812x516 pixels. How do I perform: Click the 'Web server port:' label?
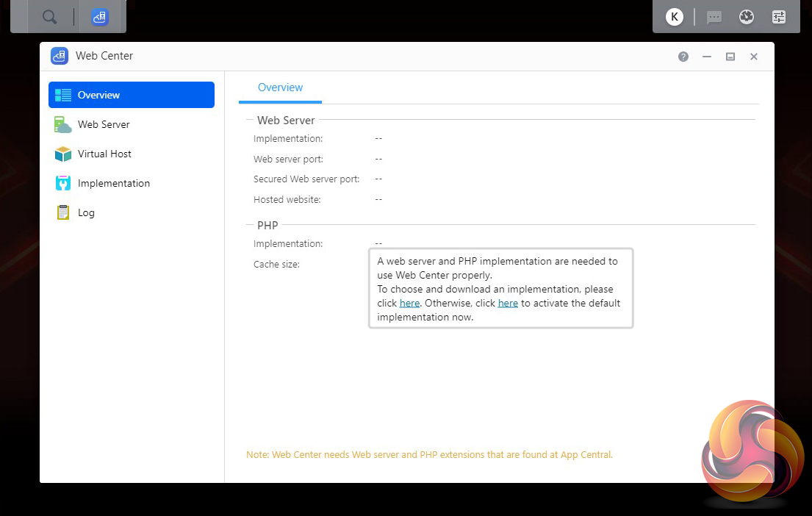pyautogui.click(x=288, y=159)
